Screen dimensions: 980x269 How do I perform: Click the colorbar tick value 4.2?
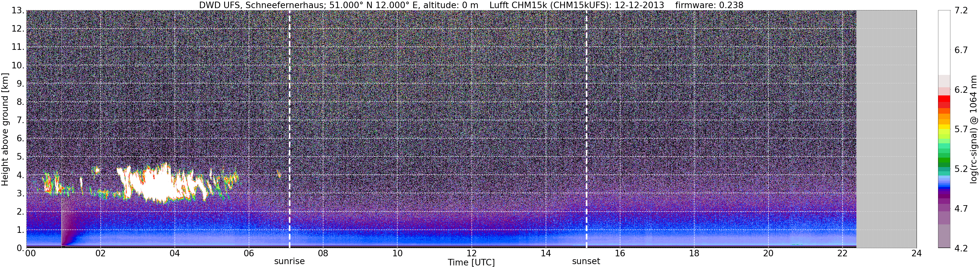[961, 248]
